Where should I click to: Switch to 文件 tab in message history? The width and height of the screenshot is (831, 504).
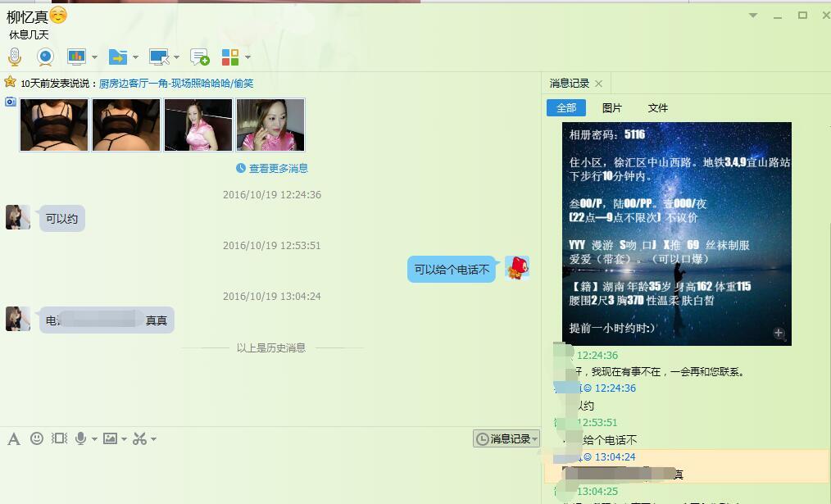tap(658, 108)
